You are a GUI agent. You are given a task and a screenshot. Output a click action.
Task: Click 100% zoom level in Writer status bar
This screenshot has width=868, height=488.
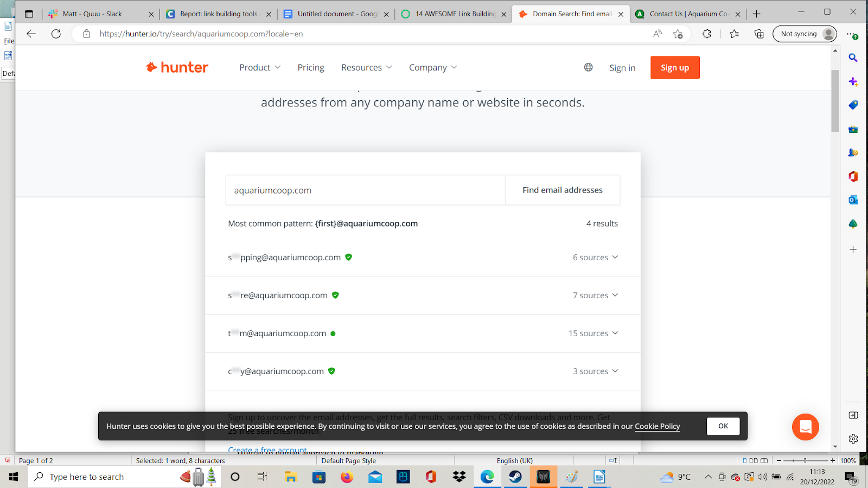coord(848,460)
